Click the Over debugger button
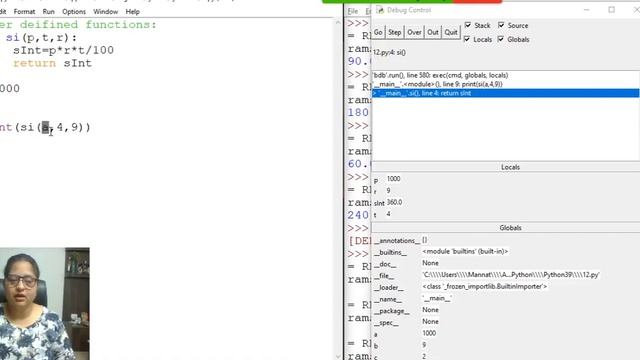 pos(414,32)
